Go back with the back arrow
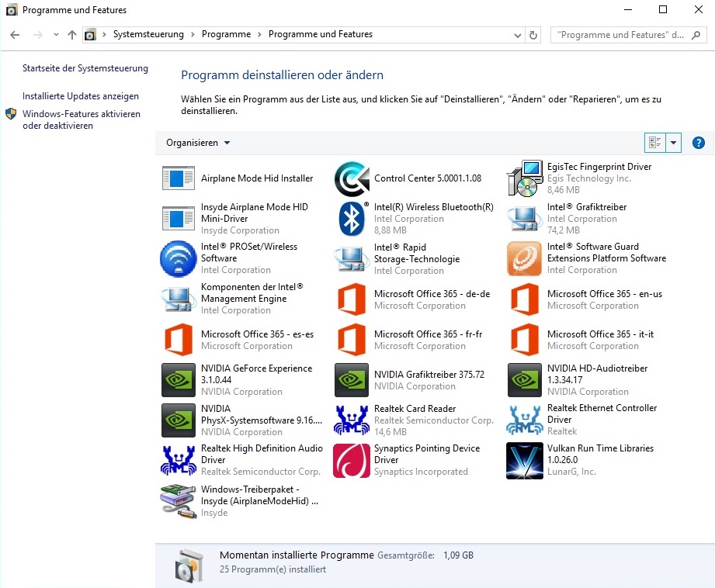 click(x=15, y=35)
